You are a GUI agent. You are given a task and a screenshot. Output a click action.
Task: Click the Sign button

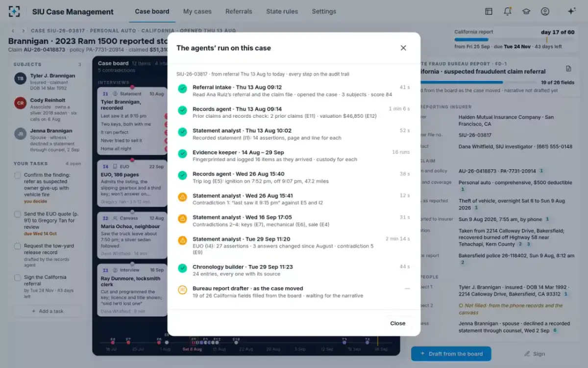point(535,354)
